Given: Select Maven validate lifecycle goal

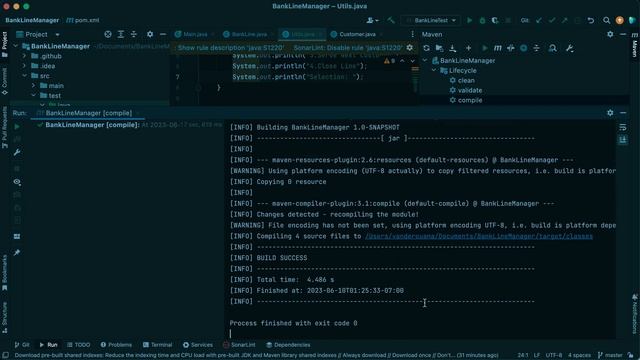Looking at the screenshot, I should (x=470, y=90).
